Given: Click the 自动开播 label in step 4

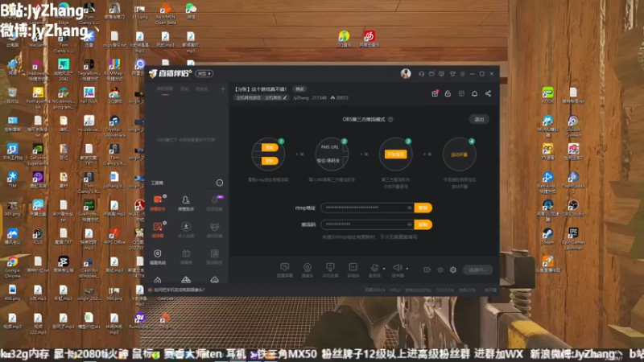Looking at the screenshot, I should click(459, 154).
